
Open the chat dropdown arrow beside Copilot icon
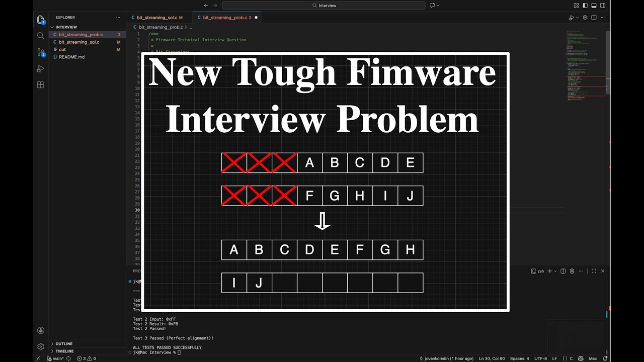[x=438, y=5]
